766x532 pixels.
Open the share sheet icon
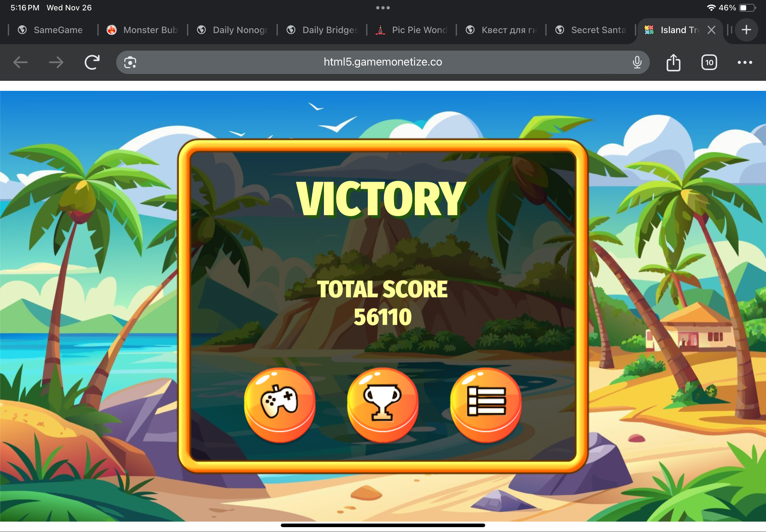coord(673,62)
